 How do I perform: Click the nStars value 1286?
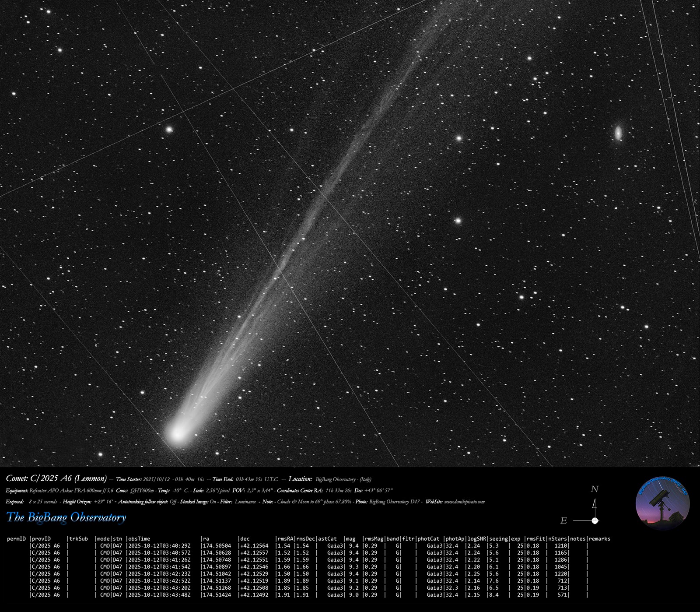point(560,559)
